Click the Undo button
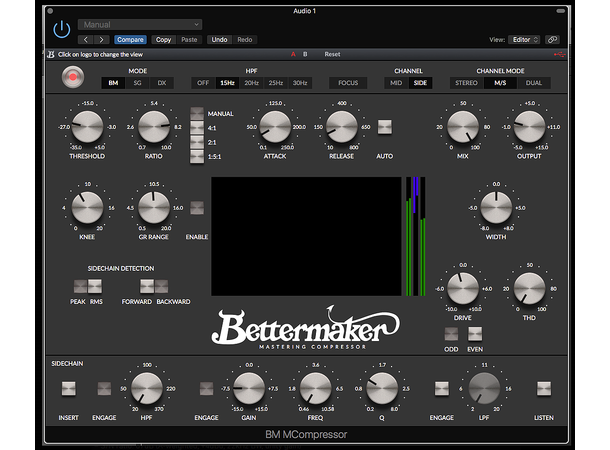This screenshot has height=450, width=610. click(x=219, y=40)
